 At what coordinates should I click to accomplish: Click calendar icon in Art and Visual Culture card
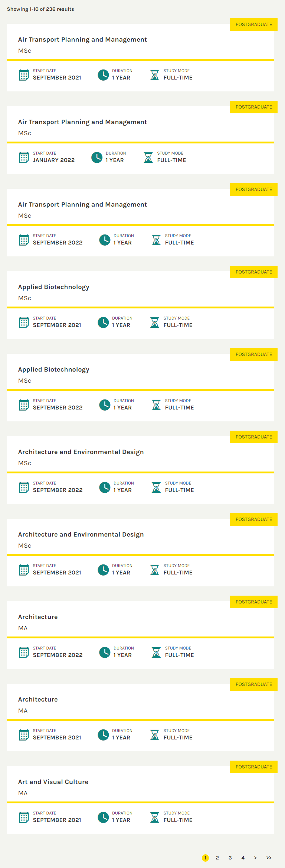point(24,817)
